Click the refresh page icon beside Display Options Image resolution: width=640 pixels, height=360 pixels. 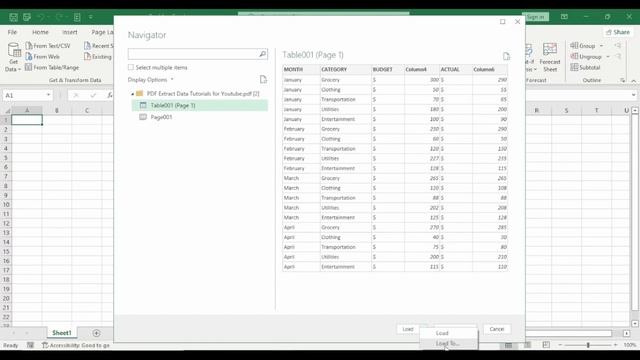[263, 79]
